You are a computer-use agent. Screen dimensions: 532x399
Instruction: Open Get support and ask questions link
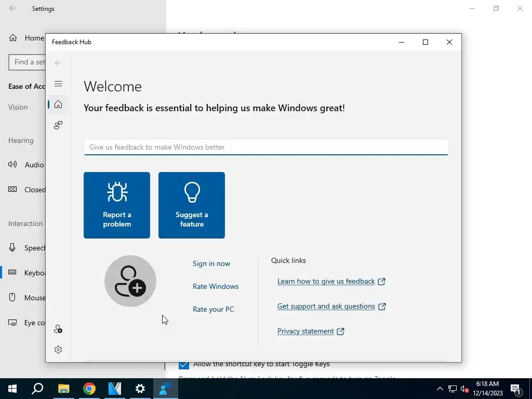pyautogui.click(x=331, y=307)
